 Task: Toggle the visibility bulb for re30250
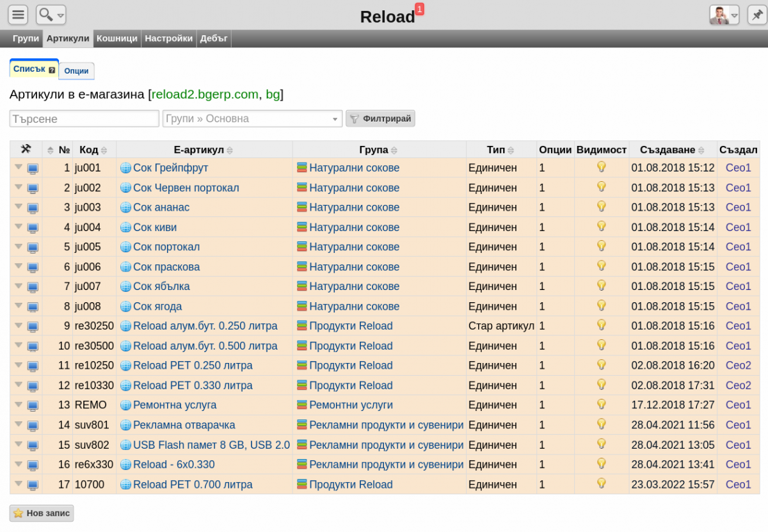point(601,325)
